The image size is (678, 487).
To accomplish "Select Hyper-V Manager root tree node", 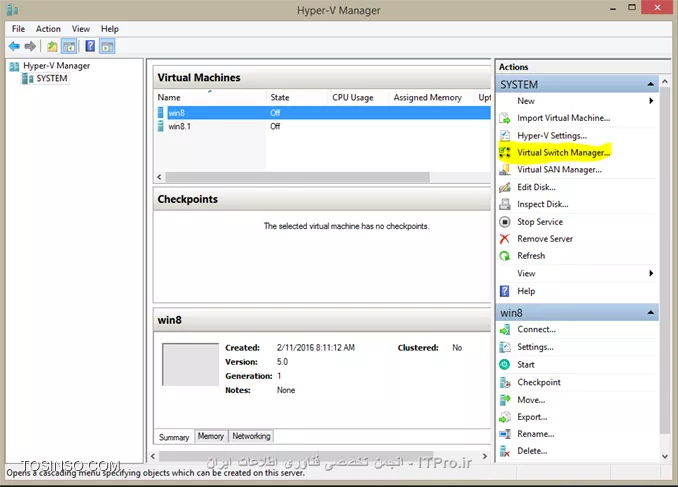I will pyautogui.click(x=56, y=66).
